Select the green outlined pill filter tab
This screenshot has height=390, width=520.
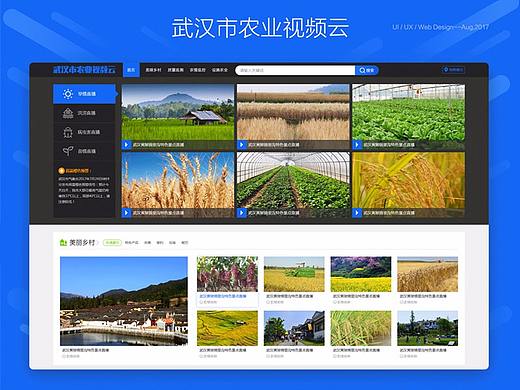(x=112, y=243)
